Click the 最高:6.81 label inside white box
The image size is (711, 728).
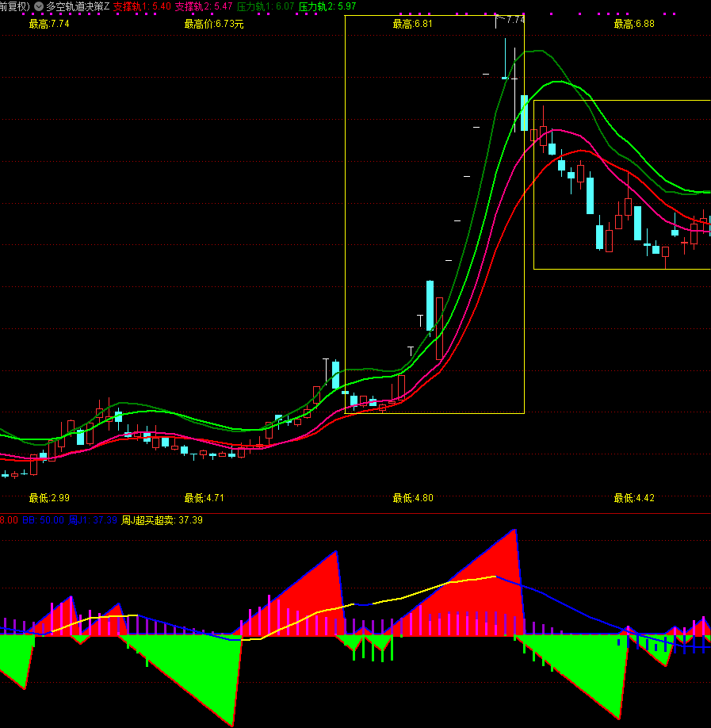coord(413,24)
